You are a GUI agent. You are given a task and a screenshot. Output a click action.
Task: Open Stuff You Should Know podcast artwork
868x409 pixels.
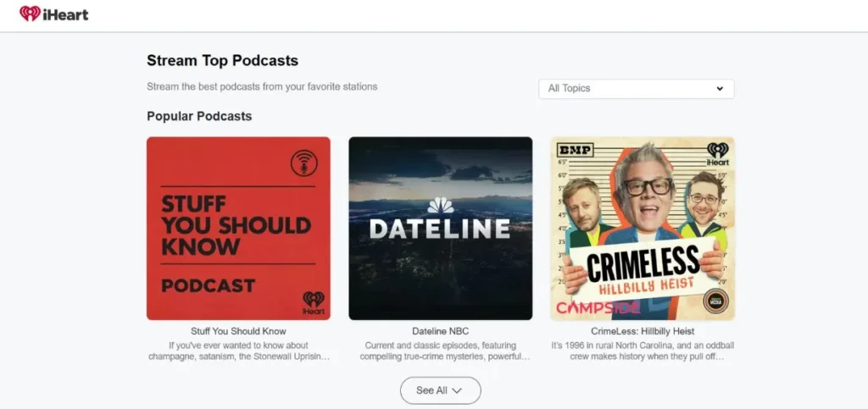click(x=238, y=229)
